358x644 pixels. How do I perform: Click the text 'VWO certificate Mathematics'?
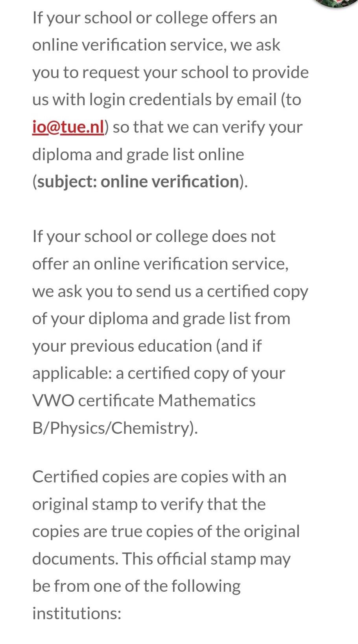click(x=144, y=400)
